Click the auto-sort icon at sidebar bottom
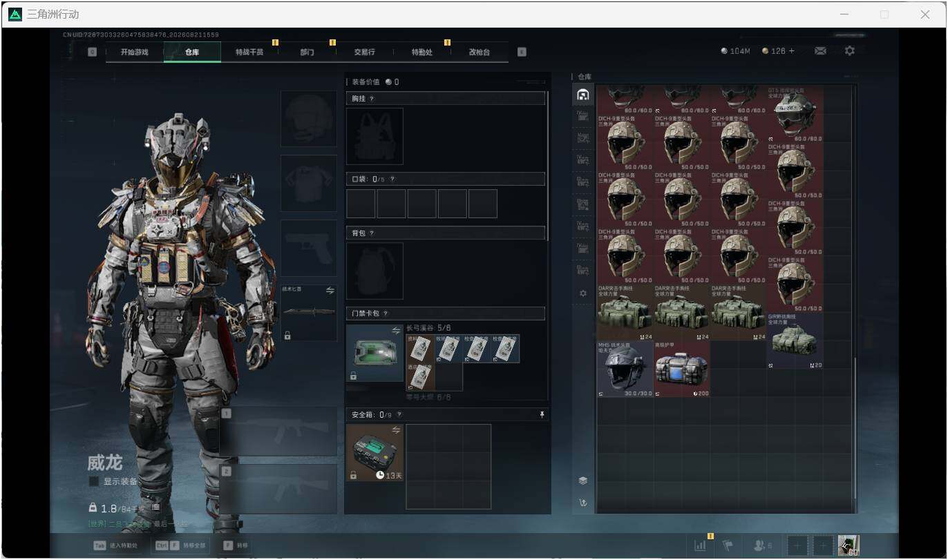This screenshot has width=948, height=560. [x=583, y=503]
